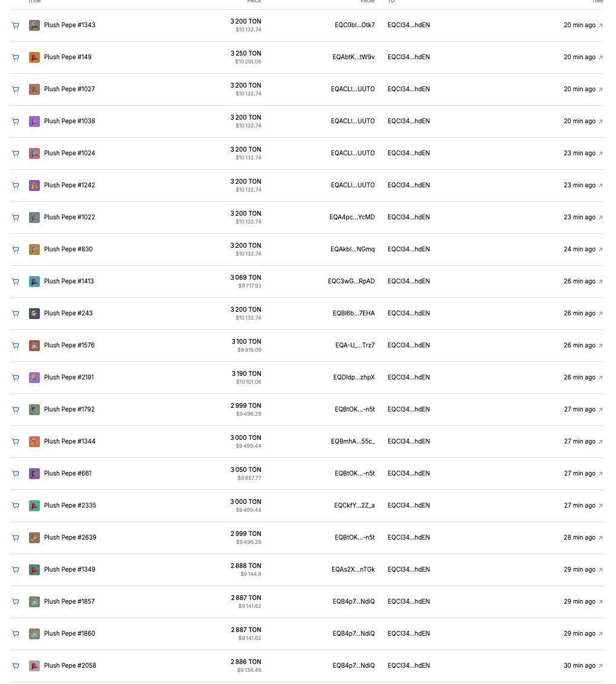This screenshot has height=684, width=616.
Task: Open the Plush Pepe #2335 item link
Action: 69,506
